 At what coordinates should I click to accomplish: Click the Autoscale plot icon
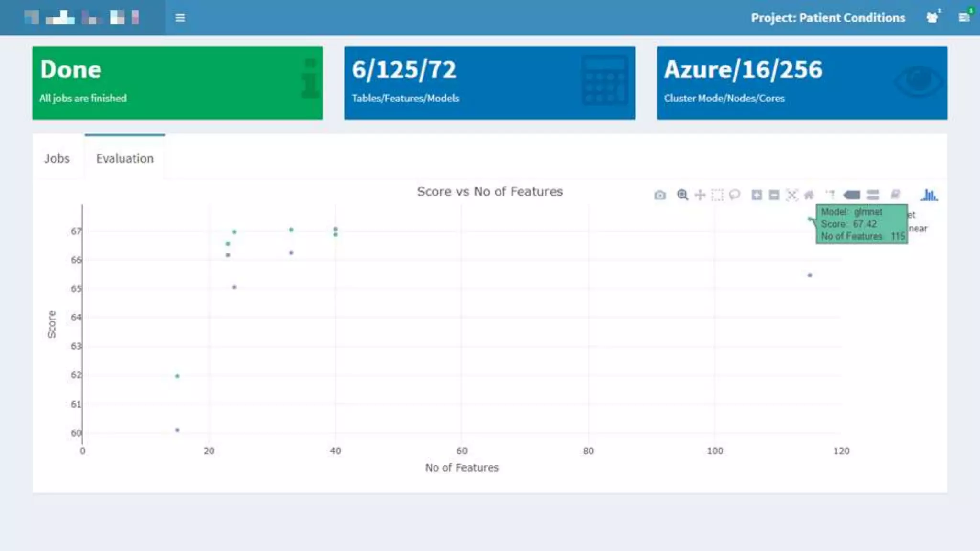[792, 195]
